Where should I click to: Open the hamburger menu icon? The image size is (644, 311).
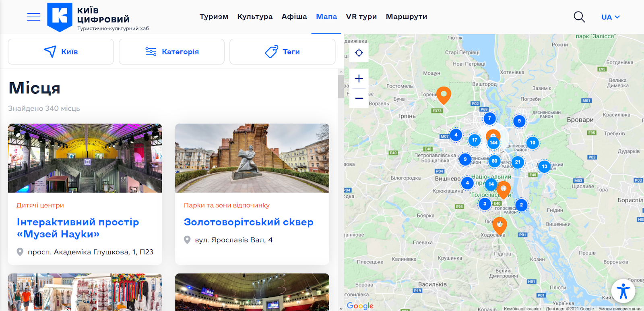coord(34,17)
